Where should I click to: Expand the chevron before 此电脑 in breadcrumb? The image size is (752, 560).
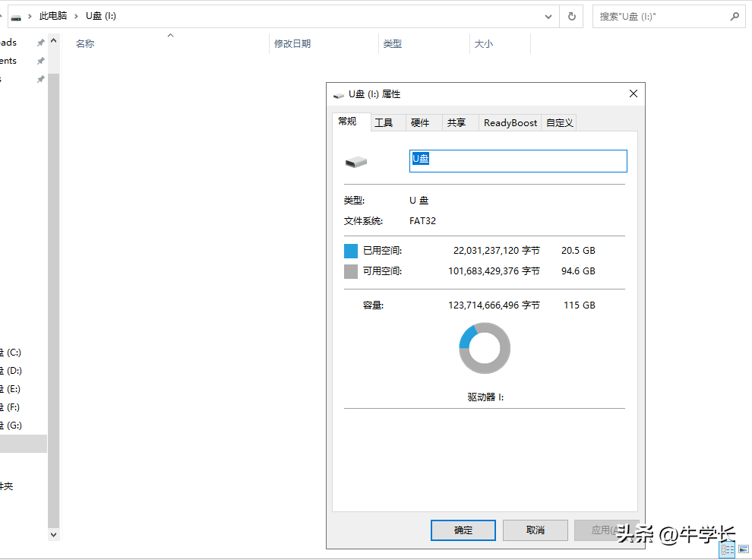tap(30, 16)
